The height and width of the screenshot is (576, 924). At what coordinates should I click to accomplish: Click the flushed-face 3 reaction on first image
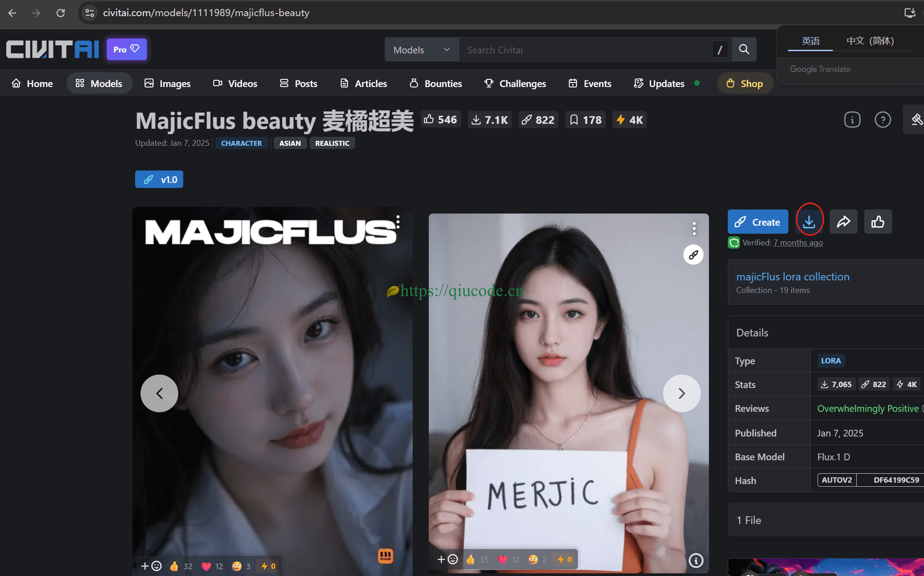[241, 566]
